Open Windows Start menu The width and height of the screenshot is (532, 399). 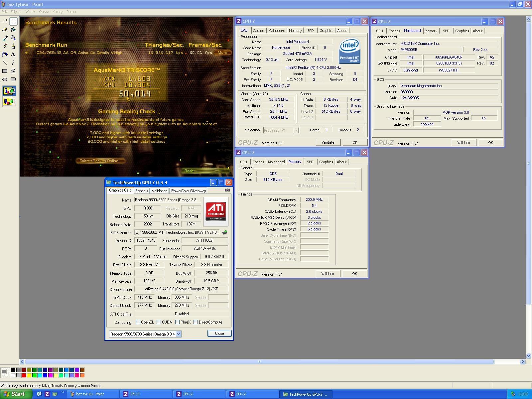[x=15, y=394]
